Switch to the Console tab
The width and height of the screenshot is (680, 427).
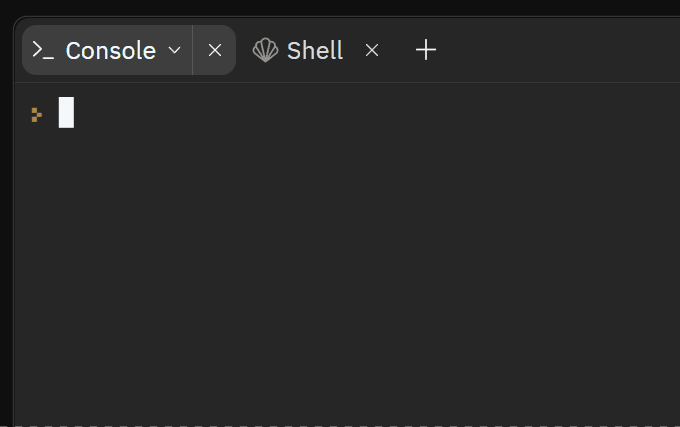coord(110,50)
